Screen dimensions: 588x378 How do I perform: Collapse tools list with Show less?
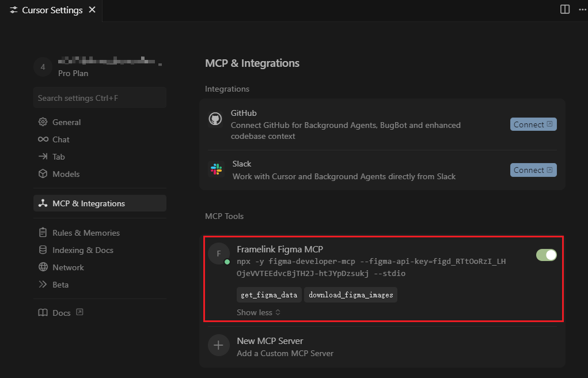tap(259, 312)
